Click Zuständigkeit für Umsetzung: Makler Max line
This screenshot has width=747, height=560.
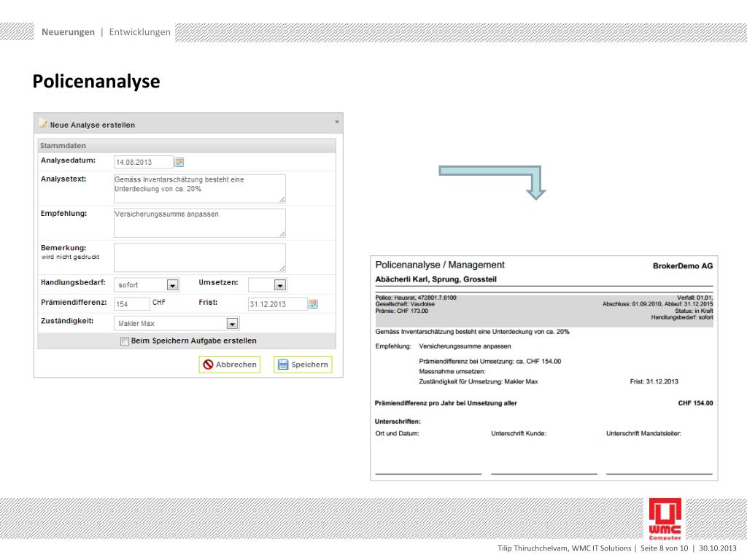pyautogui.click(x=479, y=381)
